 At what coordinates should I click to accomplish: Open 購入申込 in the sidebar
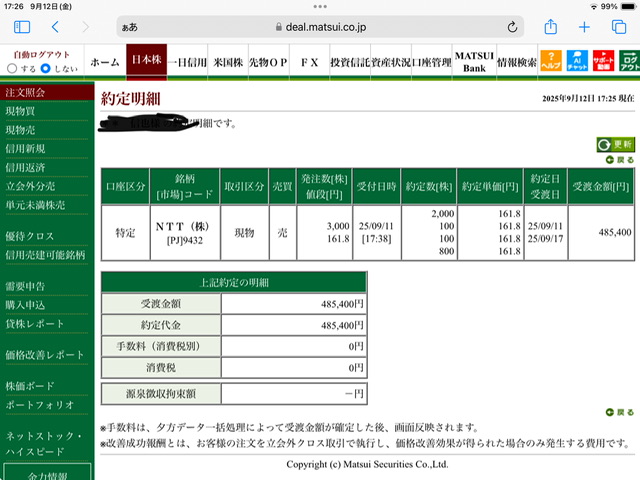[25, 305]
